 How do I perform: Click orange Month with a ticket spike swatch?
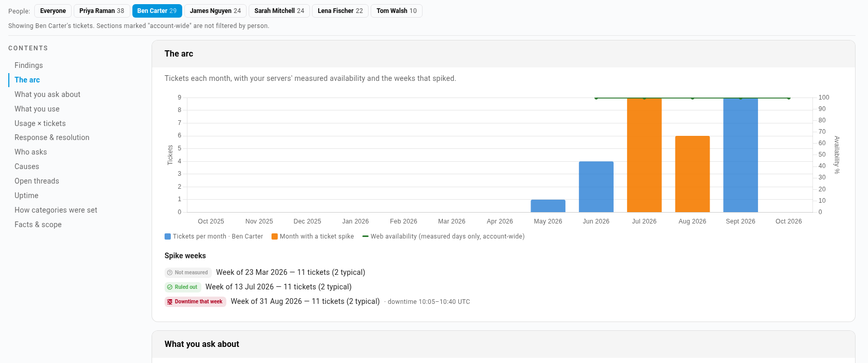click(275, 236)
